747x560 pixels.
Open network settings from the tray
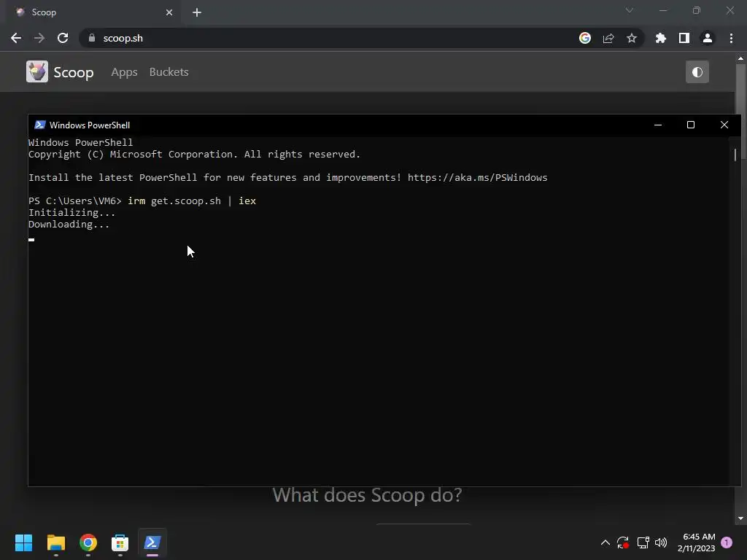coord(643,542)
